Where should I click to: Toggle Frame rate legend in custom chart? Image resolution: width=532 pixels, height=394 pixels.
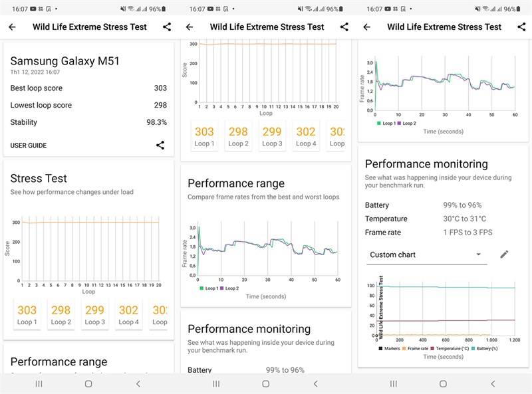pyautogui.click(x=415, y=348)
